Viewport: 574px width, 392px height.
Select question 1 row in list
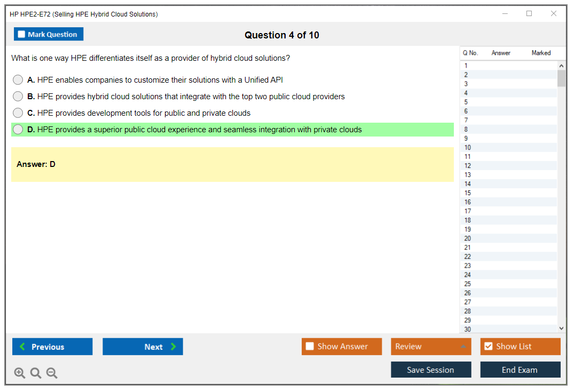(466, 66)
